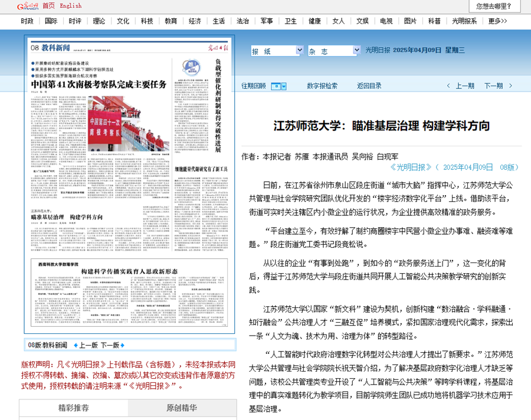Return to contents via 返回目录
The width and height of the screenshot is (531, 420).
coord(369,86)
